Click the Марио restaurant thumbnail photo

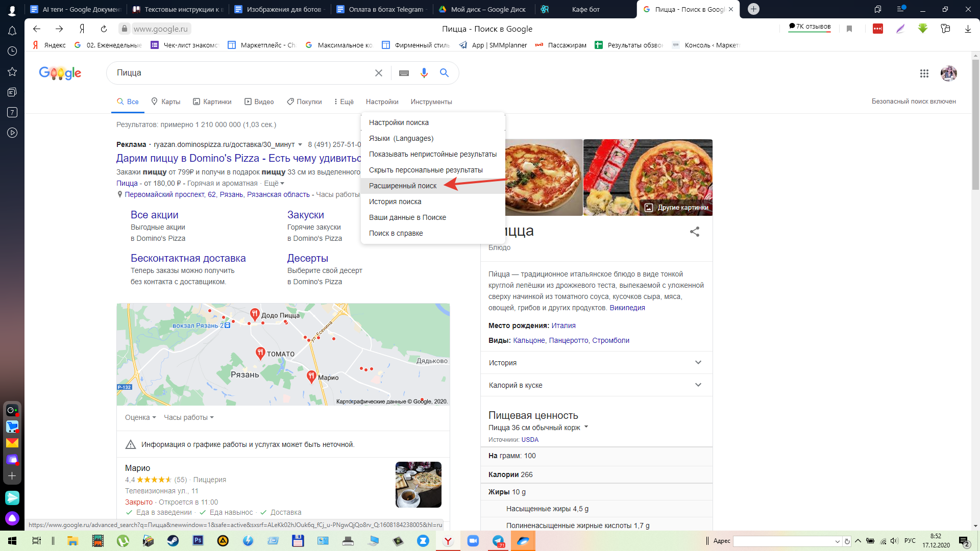click(418, 484)
